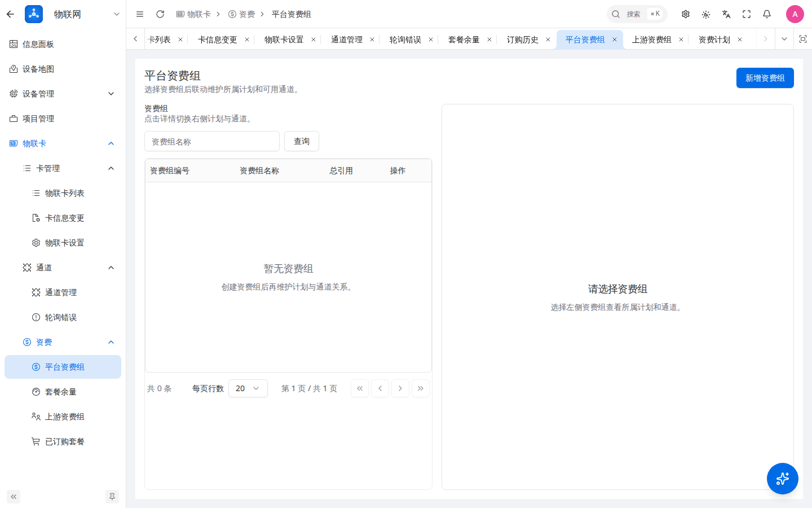Open the 搜索 search box
This screenshot has height=508, width=812.
point(637,14)
